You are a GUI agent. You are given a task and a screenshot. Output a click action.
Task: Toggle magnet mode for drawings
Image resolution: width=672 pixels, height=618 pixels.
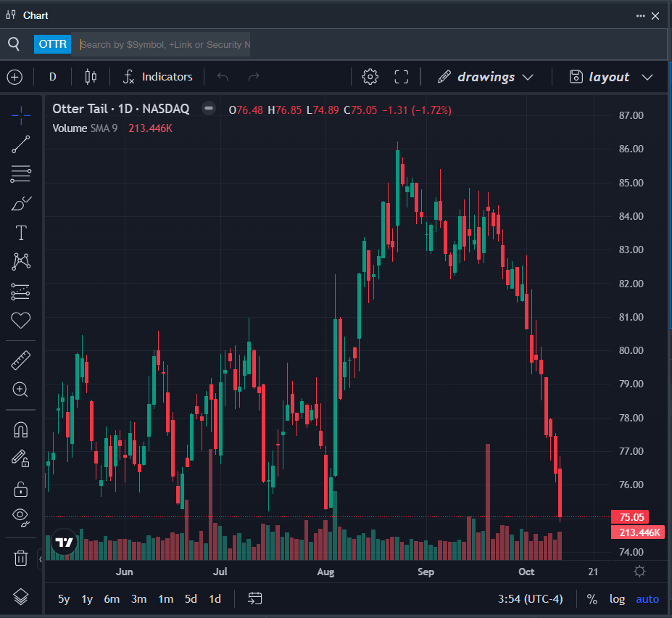[21, 429]
